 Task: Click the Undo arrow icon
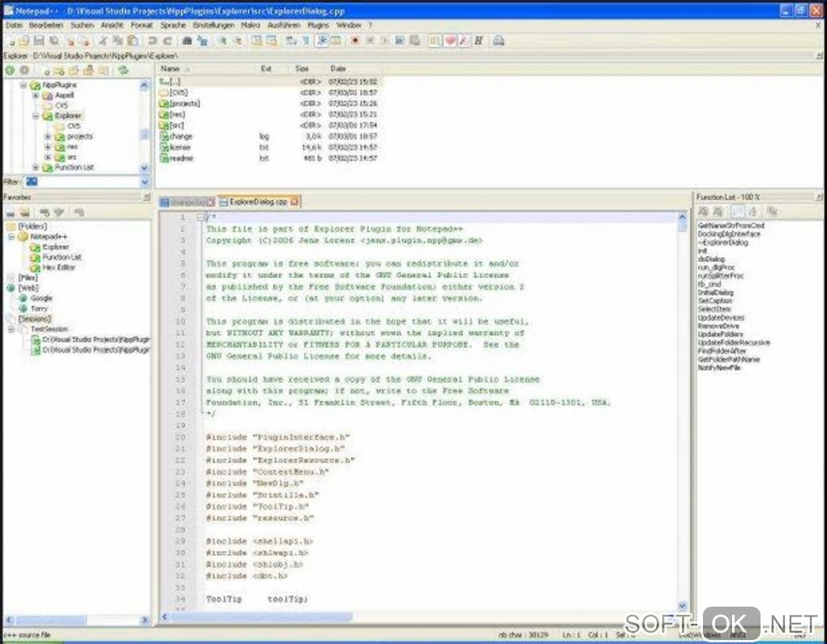(152, 41)
